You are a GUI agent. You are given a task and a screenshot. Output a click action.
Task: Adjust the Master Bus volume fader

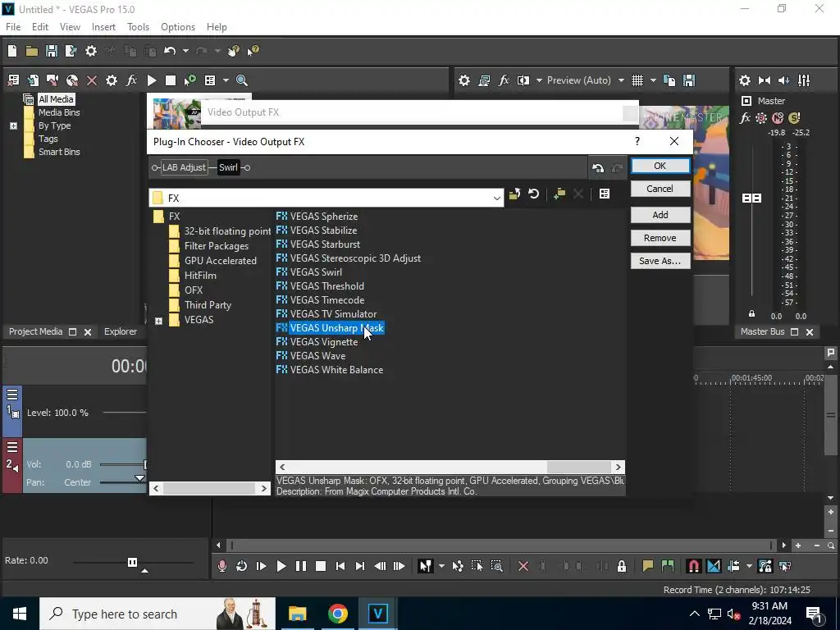click(751, 199)
